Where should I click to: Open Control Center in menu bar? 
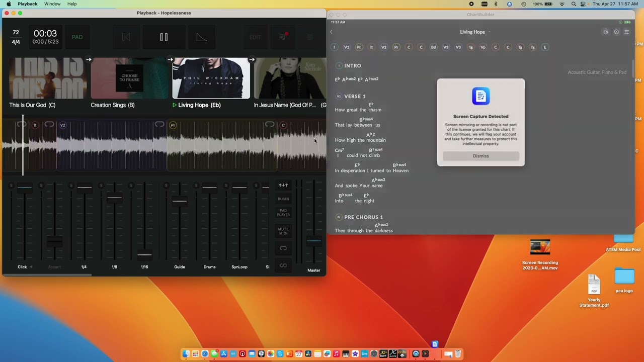click(x=583, y=4)
